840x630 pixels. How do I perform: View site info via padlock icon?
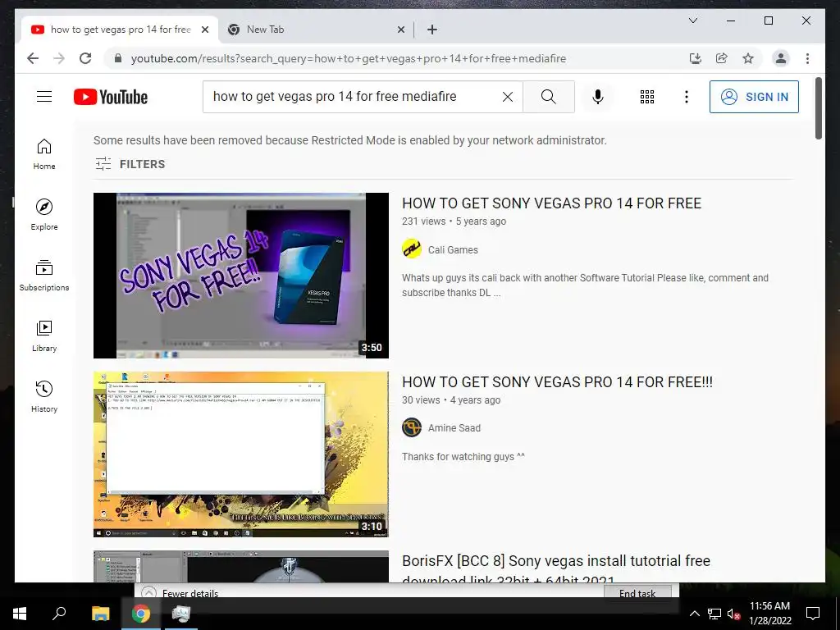coord(118,58)
